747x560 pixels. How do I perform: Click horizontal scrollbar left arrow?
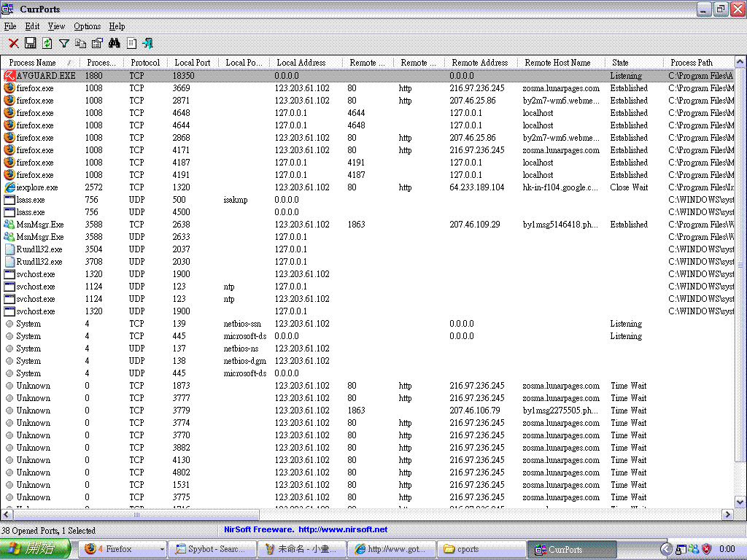point(6,514)
